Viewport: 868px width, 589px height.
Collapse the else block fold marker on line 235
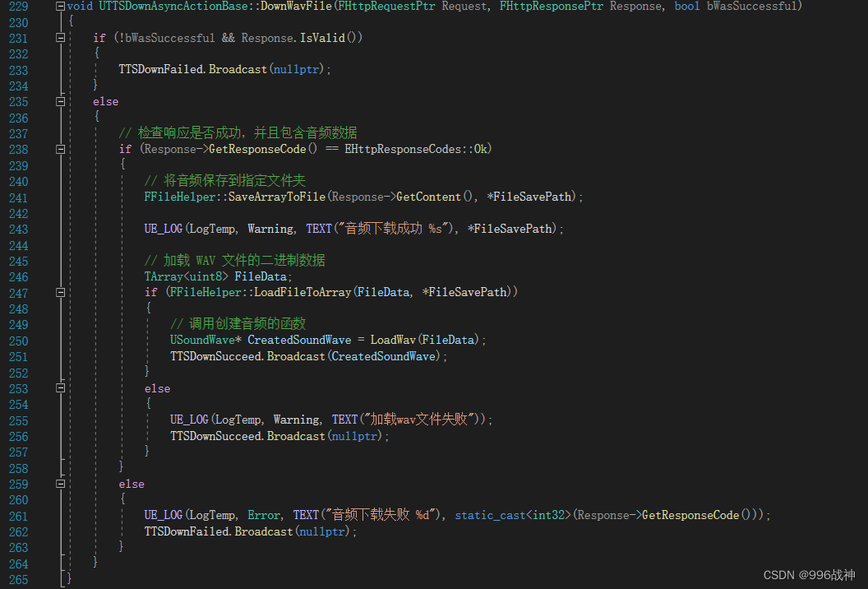click(60, 100)
